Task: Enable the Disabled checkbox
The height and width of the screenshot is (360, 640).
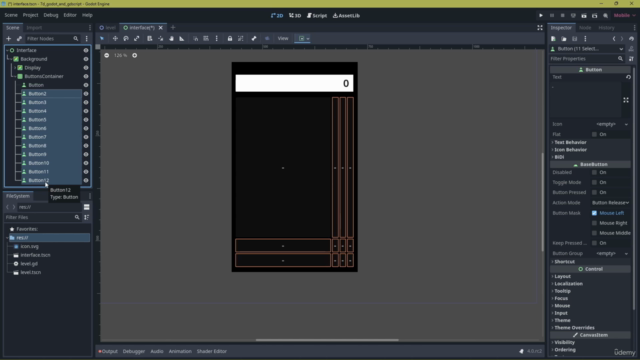Action: coord(594,172)
